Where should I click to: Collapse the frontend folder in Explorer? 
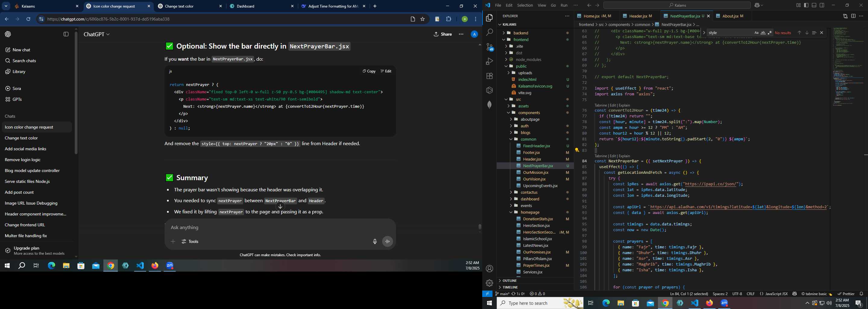(x=535, y=40)
